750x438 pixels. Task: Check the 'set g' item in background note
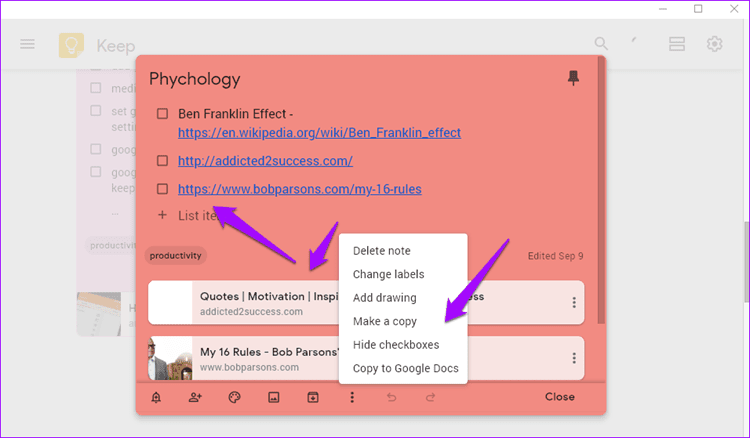96,111
